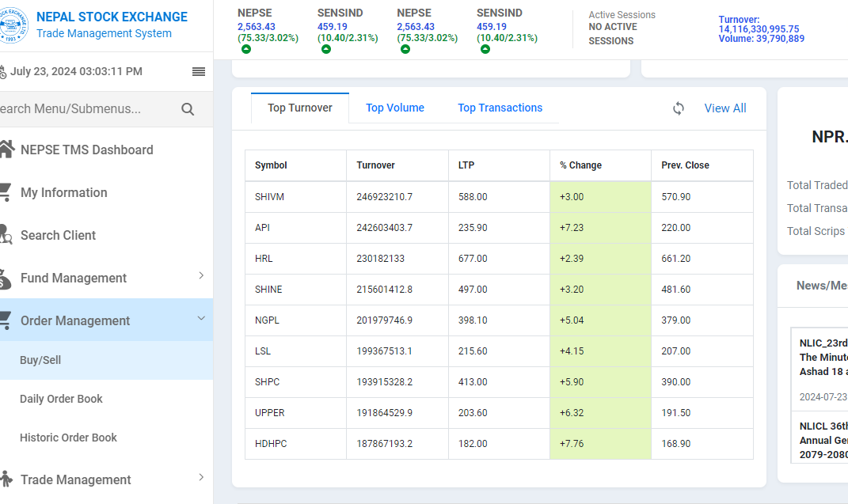848x504 pixels.
Task: Toggle the sidebar hamburger menu icon
Action: click(199, 71)
